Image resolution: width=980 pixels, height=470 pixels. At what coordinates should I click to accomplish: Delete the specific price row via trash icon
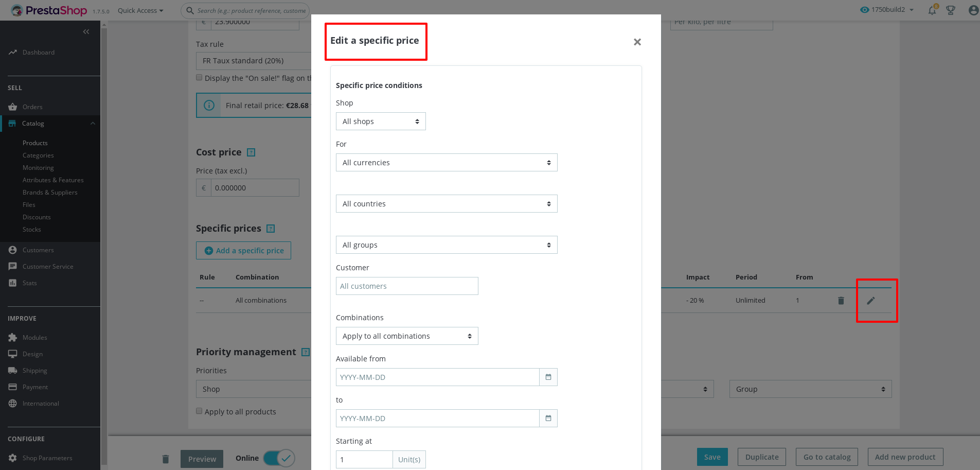click(x=841, y=300)
